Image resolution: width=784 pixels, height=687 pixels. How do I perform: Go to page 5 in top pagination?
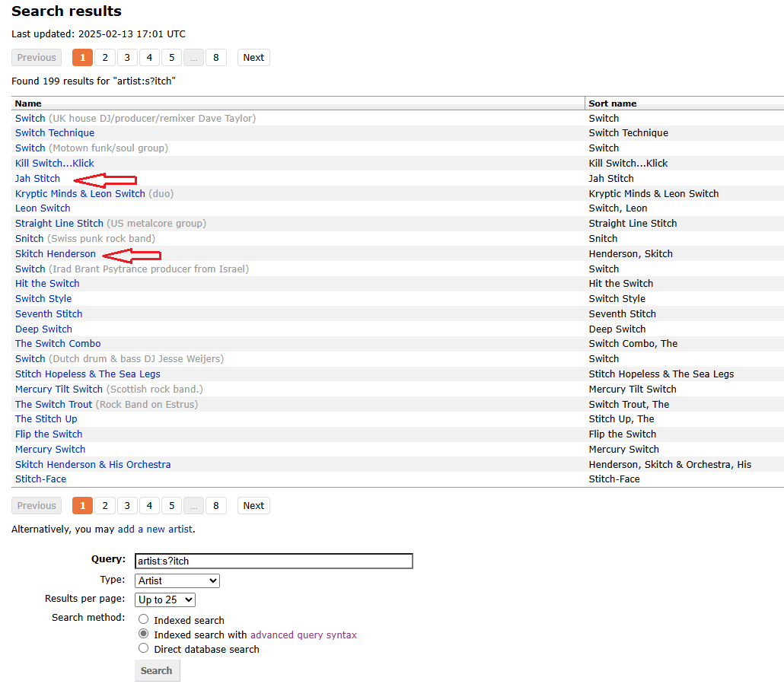pos(171,58)
